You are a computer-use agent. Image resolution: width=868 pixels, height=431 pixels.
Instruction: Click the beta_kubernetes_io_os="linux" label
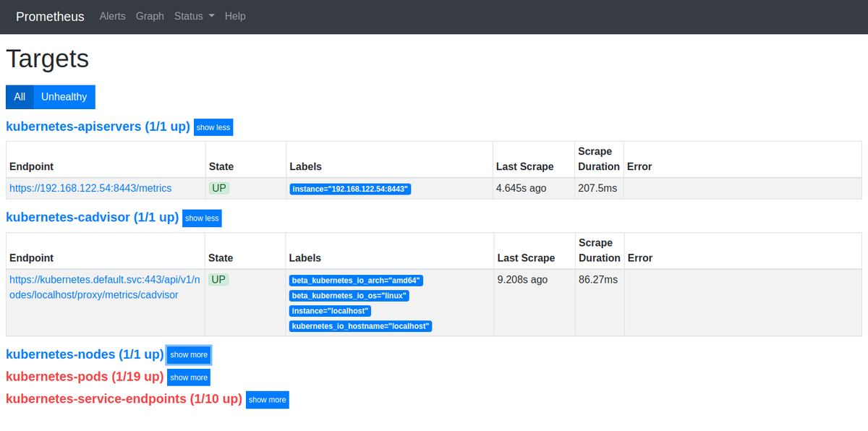349,296
